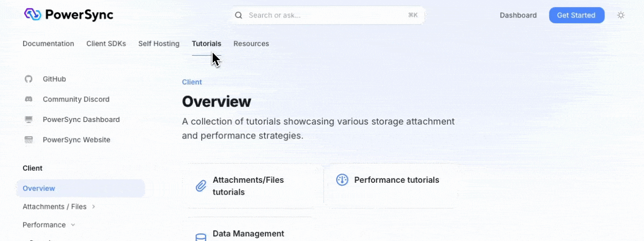Click the Overview page heading
644x241 pixels.
click(x=216, y=101)
